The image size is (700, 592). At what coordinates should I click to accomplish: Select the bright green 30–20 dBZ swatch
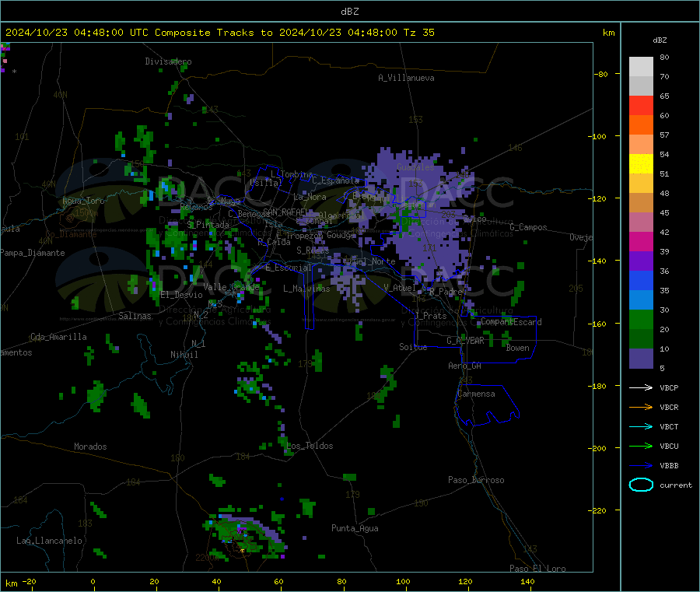[x=641, y=319]
